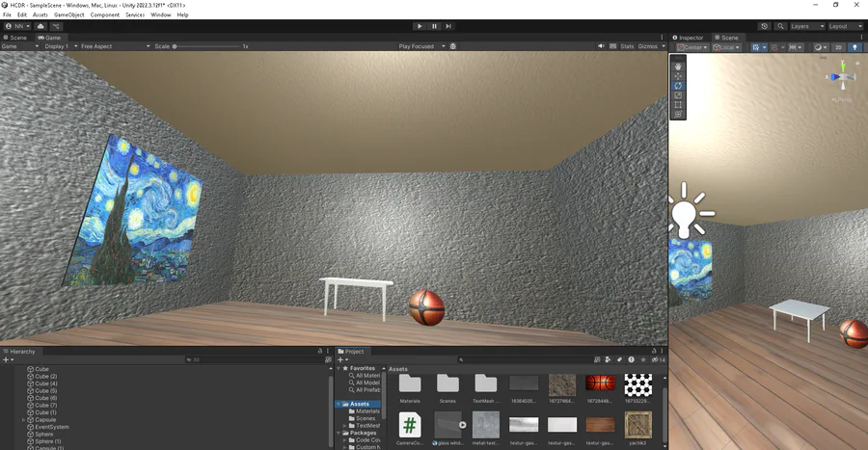Open Undo History icon

(765, 26)
